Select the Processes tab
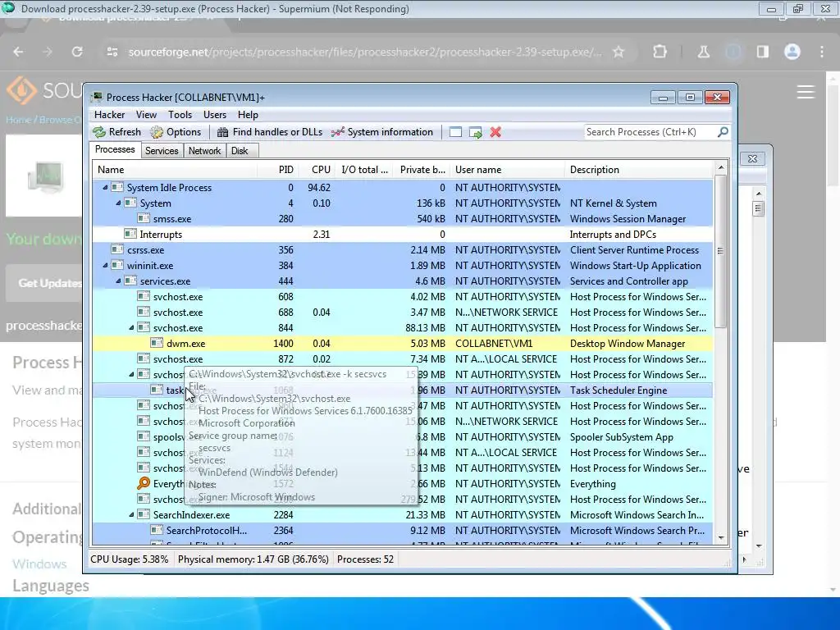 pos(115,149)
